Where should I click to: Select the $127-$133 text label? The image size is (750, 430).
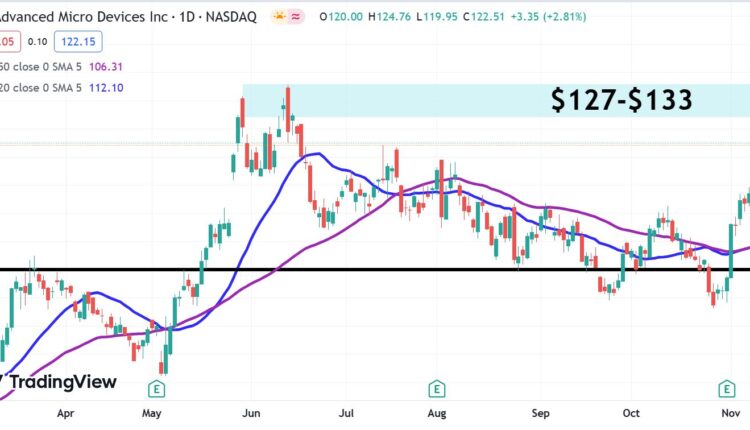point(622,100)
